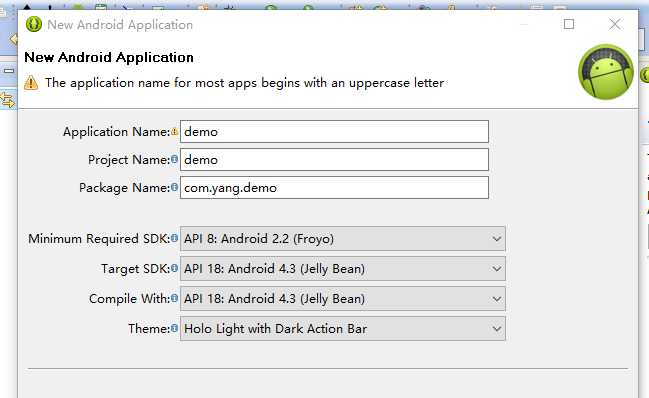This screenshot has height=398, width=649.
Task: Close the New Android Application dialog
Action: [x=615, y=24]
